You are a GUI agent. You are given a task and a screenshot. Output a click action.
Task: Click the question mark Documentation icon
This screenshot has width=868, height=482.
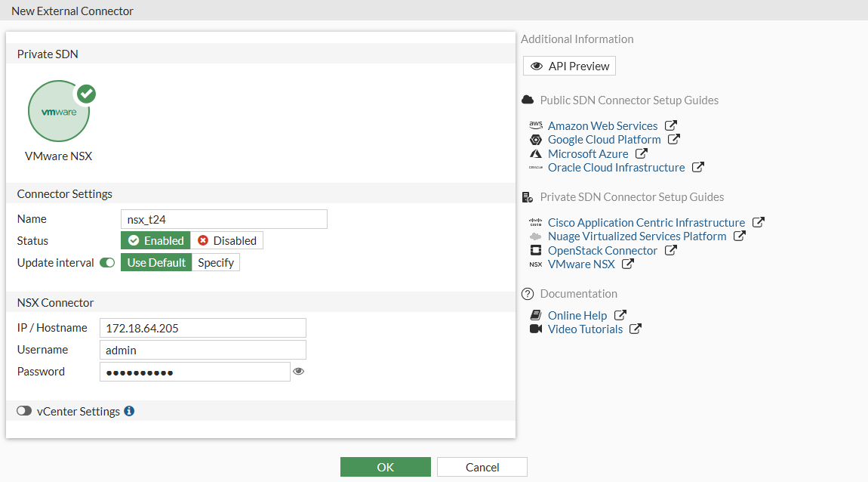coord(528,294)
